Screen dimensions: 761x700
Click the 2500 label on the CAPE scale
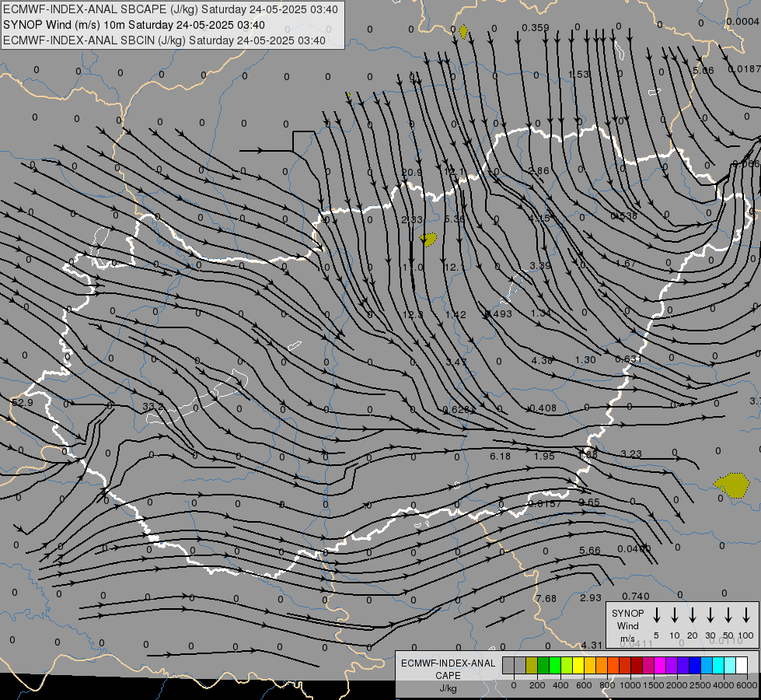[700, 685]
